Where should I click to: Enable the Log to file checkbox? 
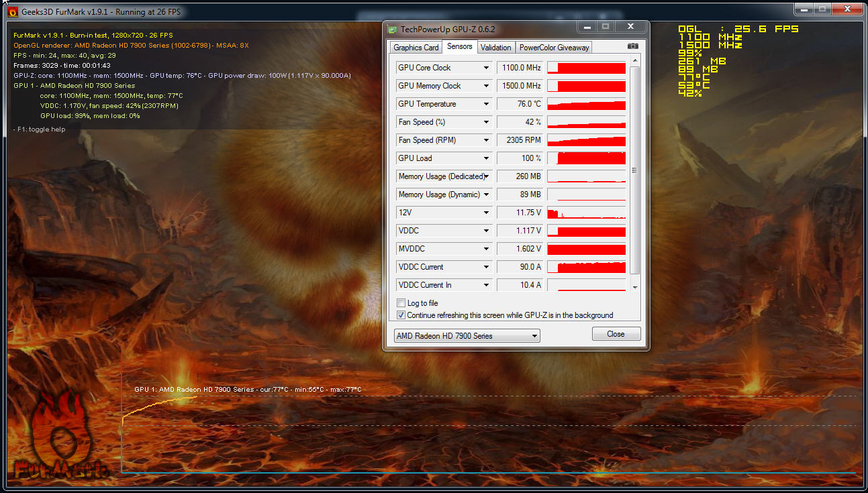pyautogui.click(x=401, y=303)
